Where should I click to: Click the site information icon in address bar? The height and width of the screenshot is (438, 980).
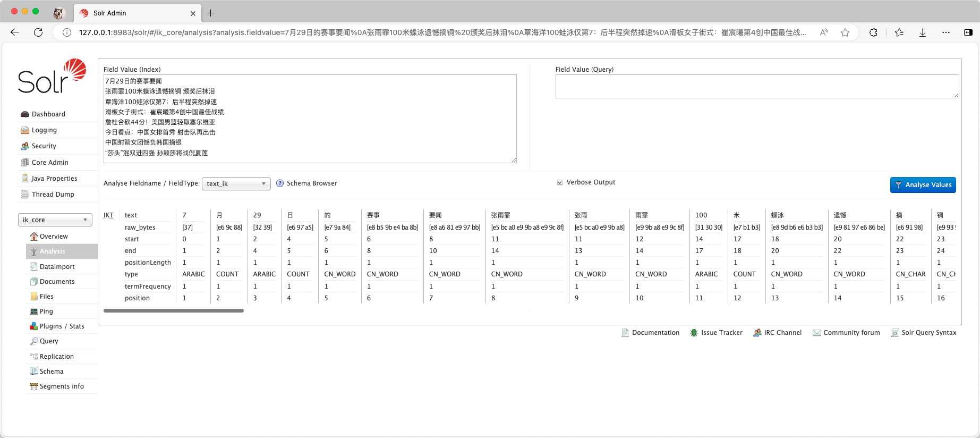(x=67, y=32)
